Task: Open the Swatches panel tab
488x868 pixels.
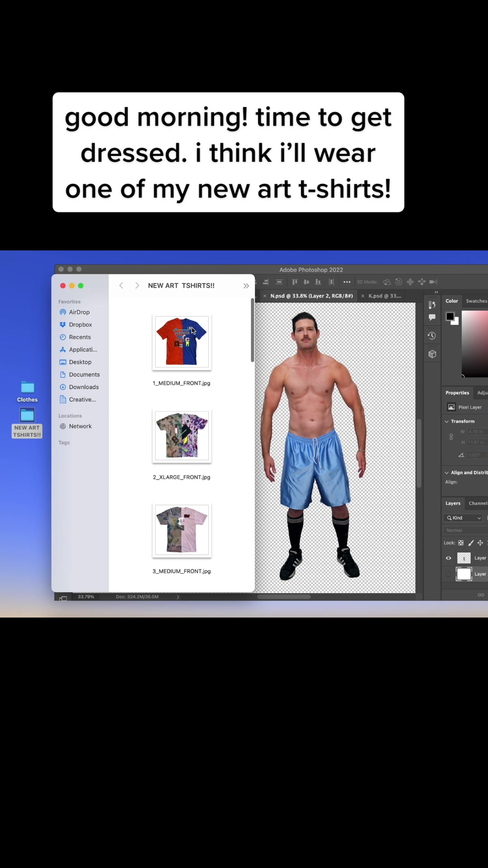Action: 476,301
